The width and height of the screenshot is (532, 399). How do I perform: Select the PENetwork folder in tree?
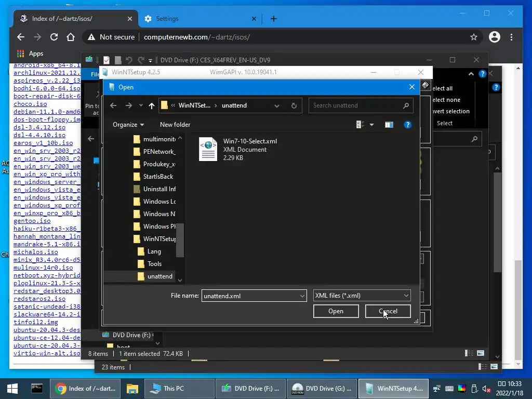click(x=155, y=152)
